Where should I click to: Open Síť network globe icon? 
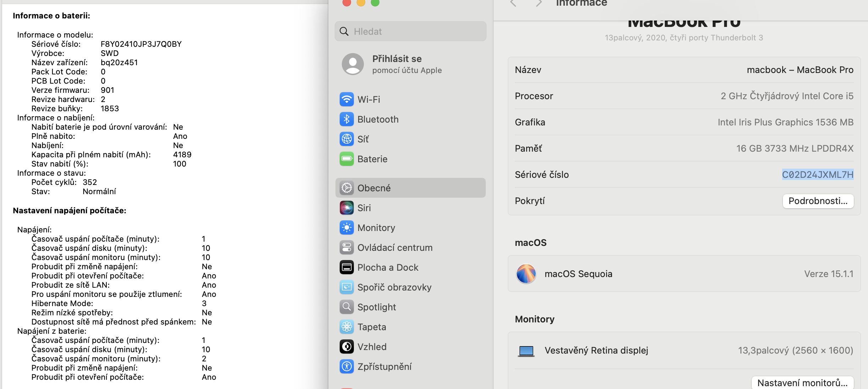[x=346, y=139]
